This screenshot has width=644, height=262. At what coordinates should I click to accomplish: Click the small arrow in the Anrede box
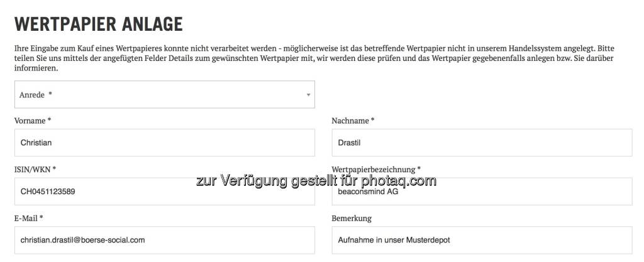click(x=308, y=95)
